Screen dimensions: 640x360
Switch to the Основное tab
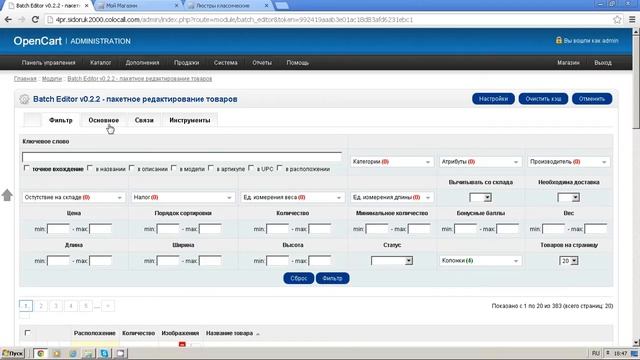104,120
